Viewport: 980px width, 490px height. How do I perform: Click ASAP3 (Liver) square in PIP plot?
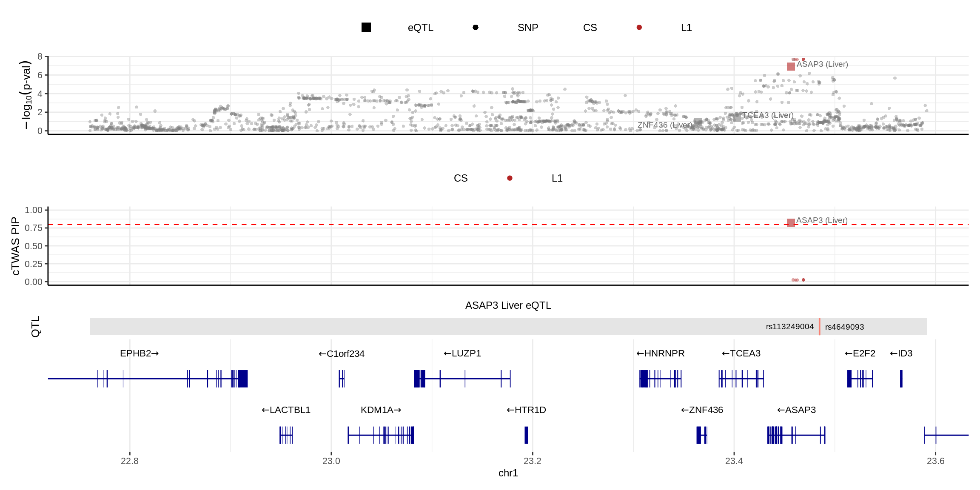point(791,222)
